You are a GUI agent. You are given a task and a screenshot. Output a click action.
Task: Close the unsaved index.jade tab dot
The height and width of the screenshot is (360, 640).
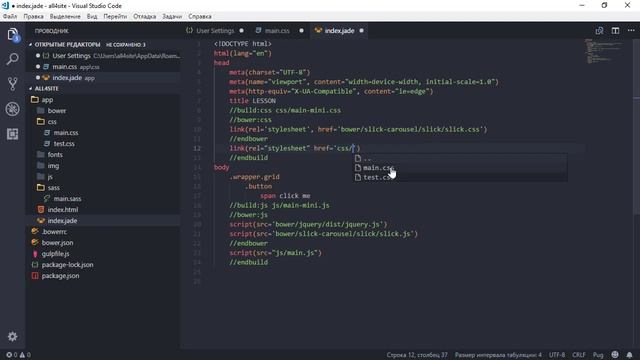point(361,31)
